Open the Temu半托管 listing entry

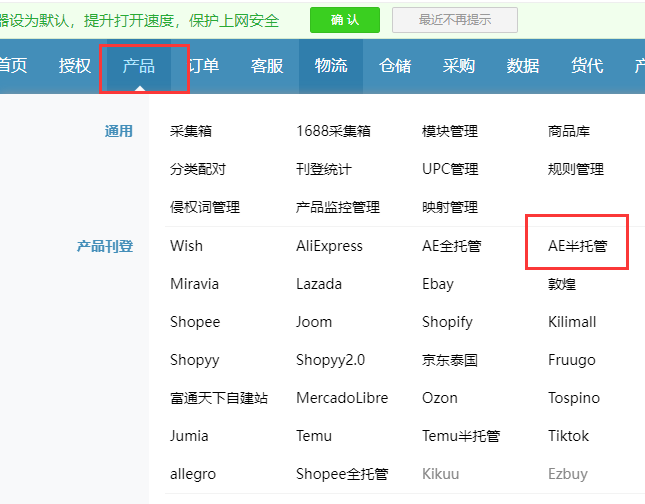(461, 436)
